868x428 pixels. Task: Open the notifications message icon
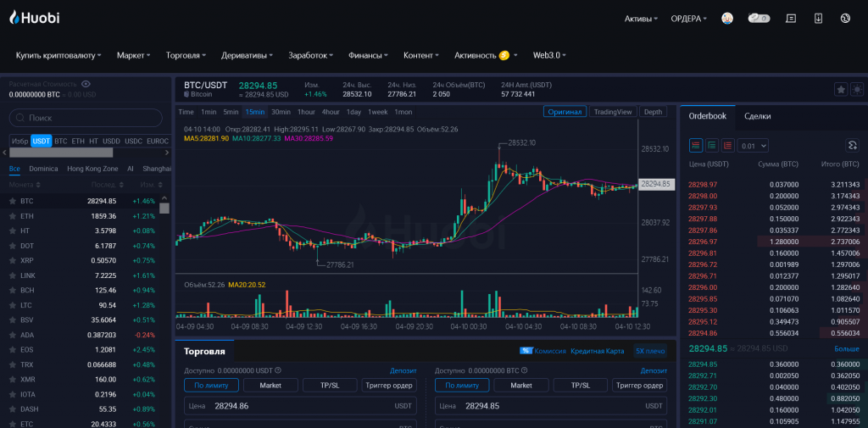pyautogui.click(x=791, y=18)
